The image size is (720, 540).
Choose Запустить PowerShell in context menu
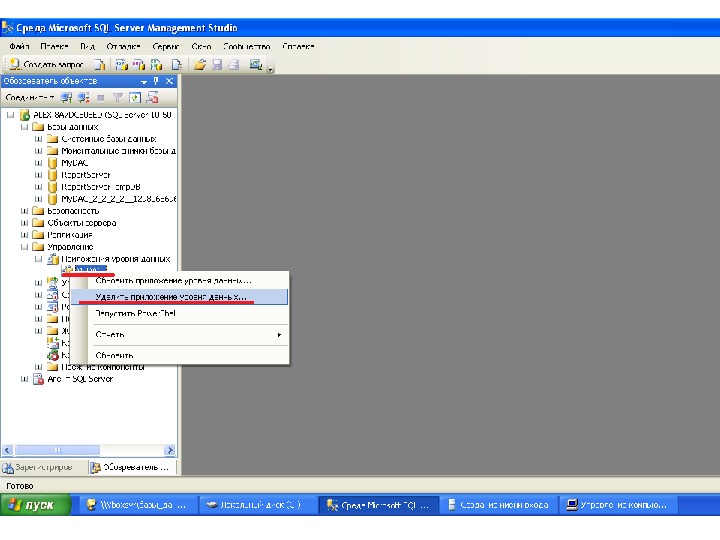[x=180, y=314]
